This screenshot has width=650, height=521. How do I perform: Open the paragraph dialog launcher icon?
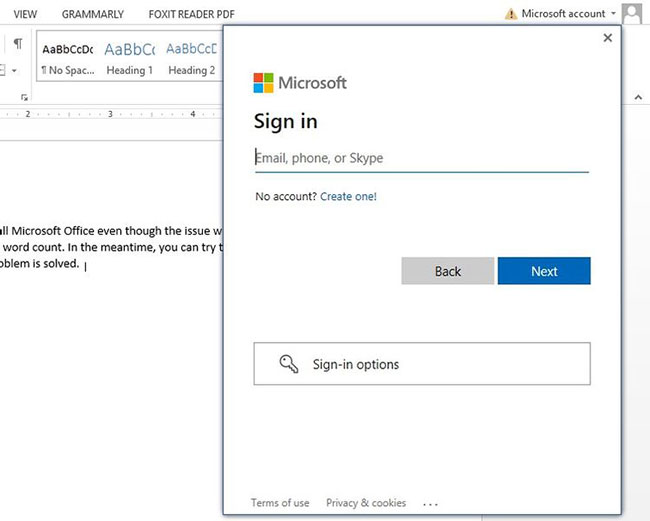[24, 97]
